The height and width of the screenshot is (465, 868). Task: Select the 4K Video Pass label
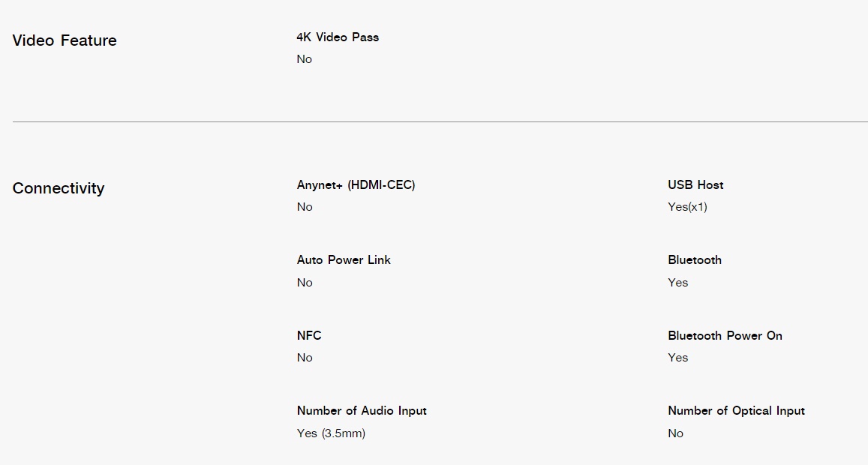(x=338, y=37)
